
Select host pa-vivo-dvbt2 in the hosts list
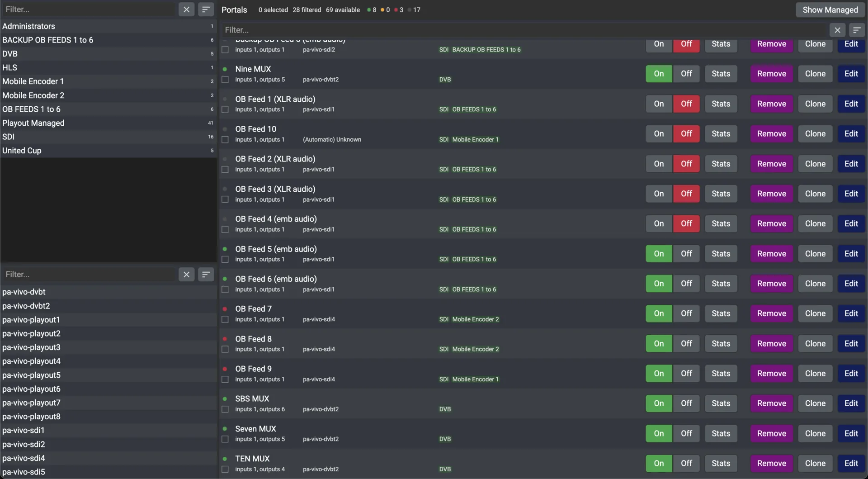click(x=108, y=306)
